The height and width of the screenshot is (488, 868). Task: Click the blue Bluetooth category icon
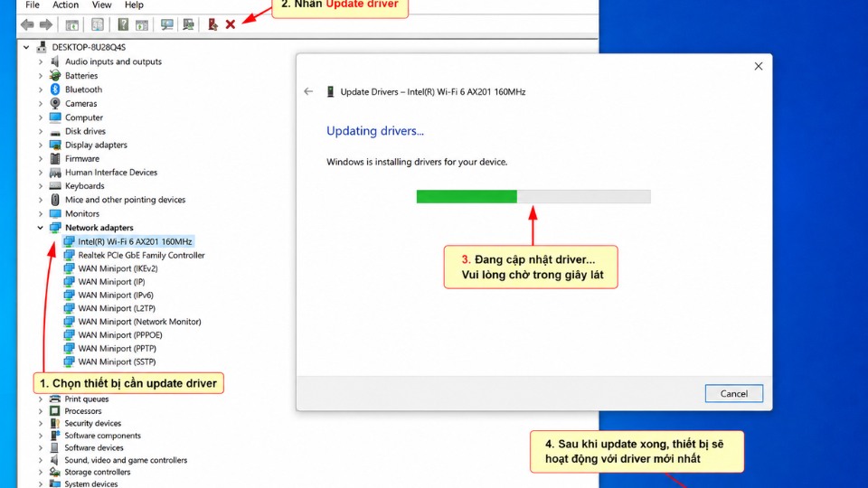pyautogui.click(x=55, y=89)
